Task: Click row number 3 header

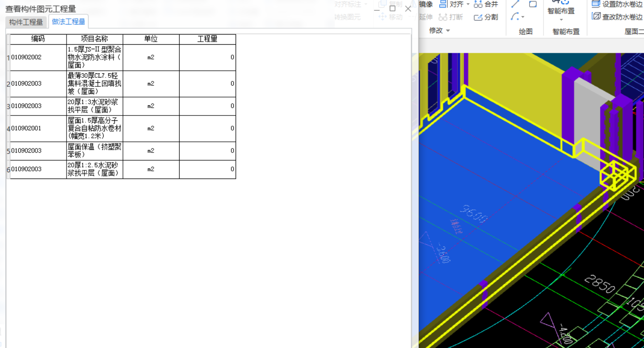Action: (x=8, y=106)
